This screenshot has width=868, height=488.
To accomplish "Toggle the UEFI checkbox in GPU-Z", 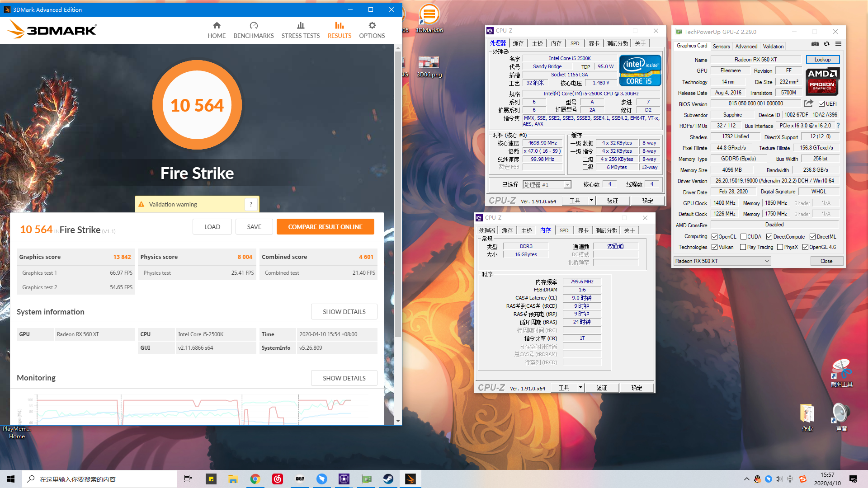I will coord(822,104).
